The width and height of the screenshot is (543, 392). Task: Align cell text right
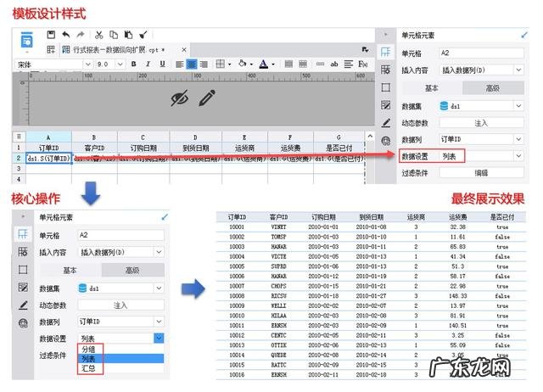click(204, 64)
